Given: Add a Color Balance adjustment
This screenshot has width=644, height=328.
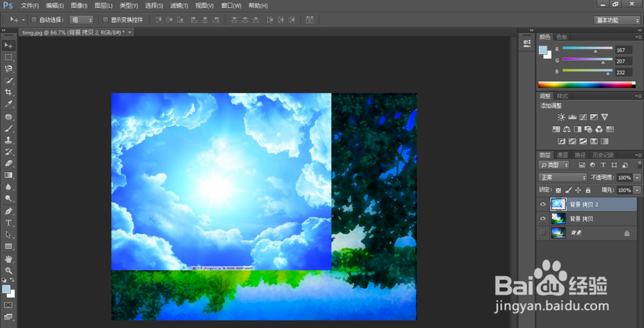Looking at the screenshot, I should pos(567,129).
